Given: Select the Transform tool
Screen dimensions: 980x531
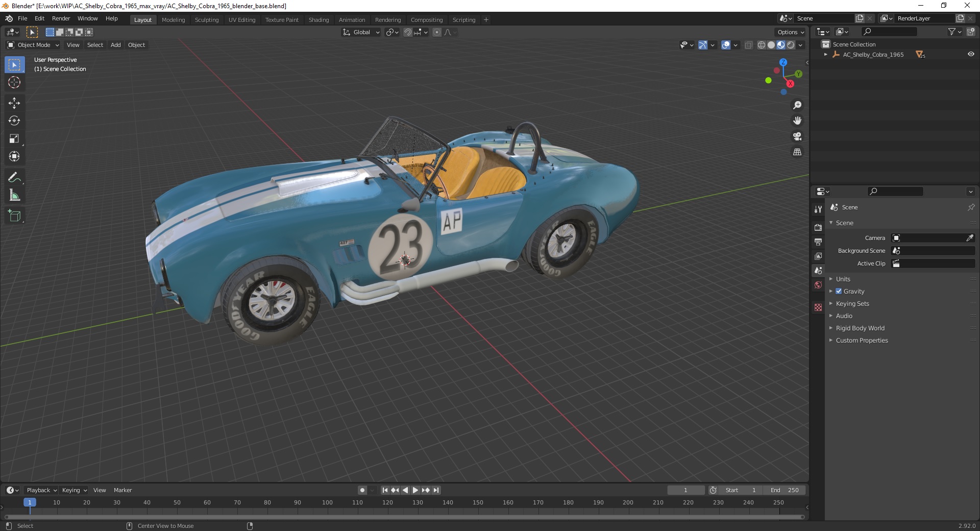Looking at the screenshot, I should point(14,157).
